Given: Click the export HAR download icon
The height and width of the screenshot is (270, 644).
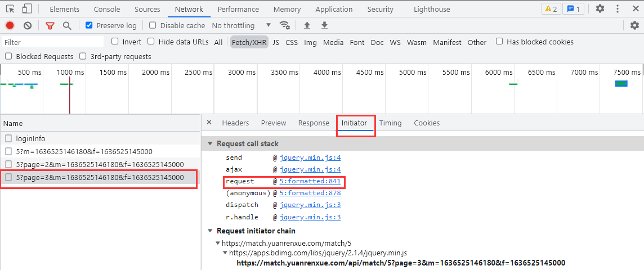Looking at the screenshot, I should pos(324,26).
